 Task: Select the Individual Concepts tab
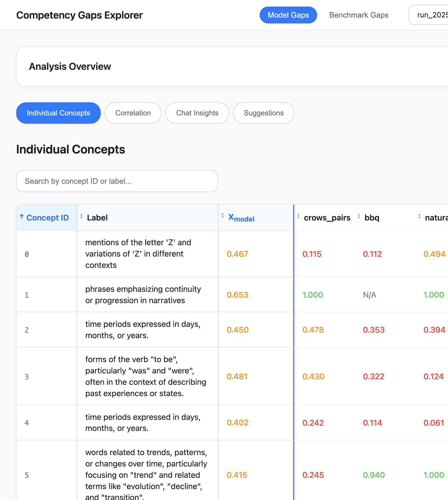(x=58, y=113)
